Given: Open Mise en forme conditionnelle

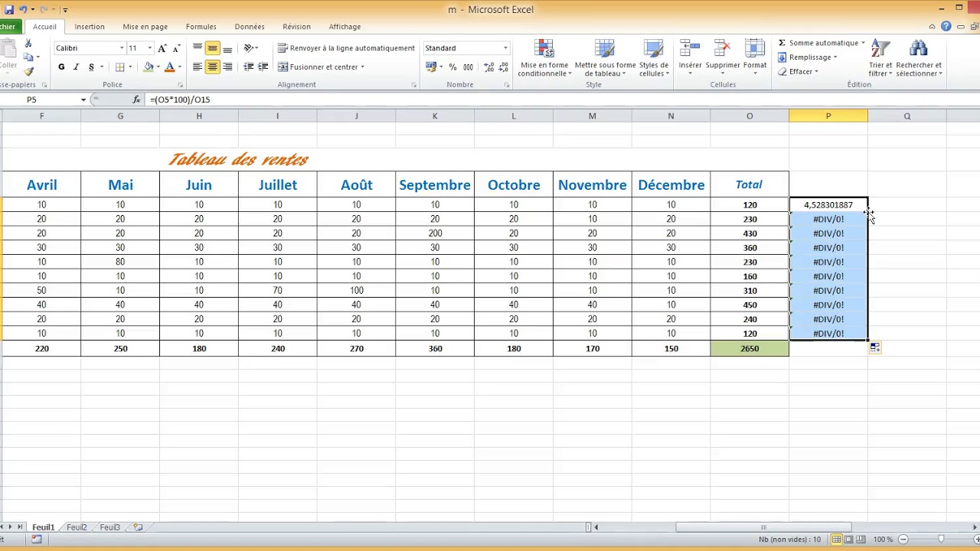Looking at the screenshot, I should 544,58.
